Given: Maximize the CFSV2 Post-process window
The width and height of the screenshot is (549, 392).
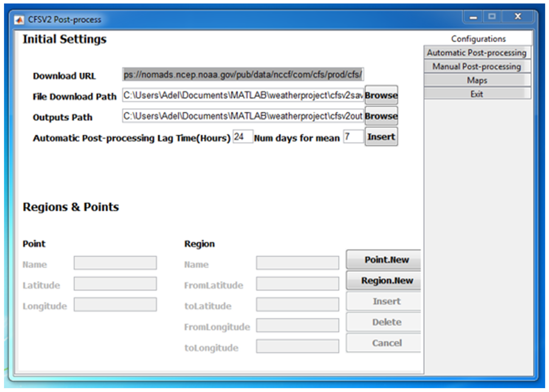Looking at the screenshot, I should tap(492, 17).
